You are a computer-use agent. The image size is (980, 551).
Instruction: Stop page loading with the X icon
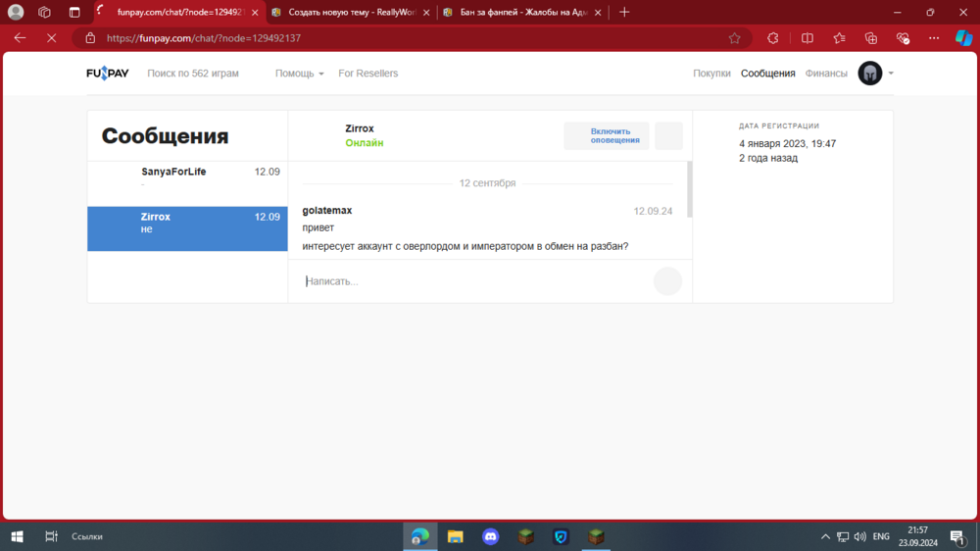pos(52,38)
